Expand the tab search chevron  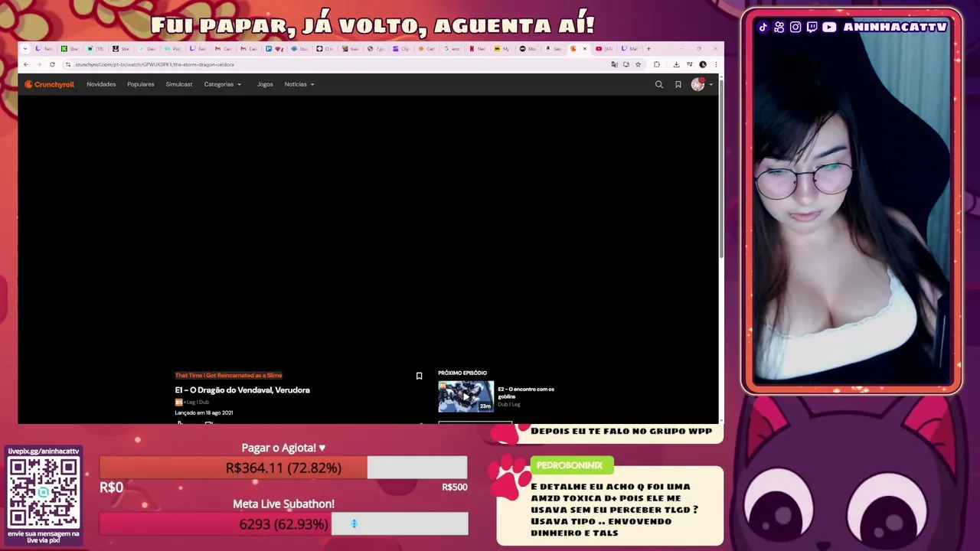coord(25,49)
